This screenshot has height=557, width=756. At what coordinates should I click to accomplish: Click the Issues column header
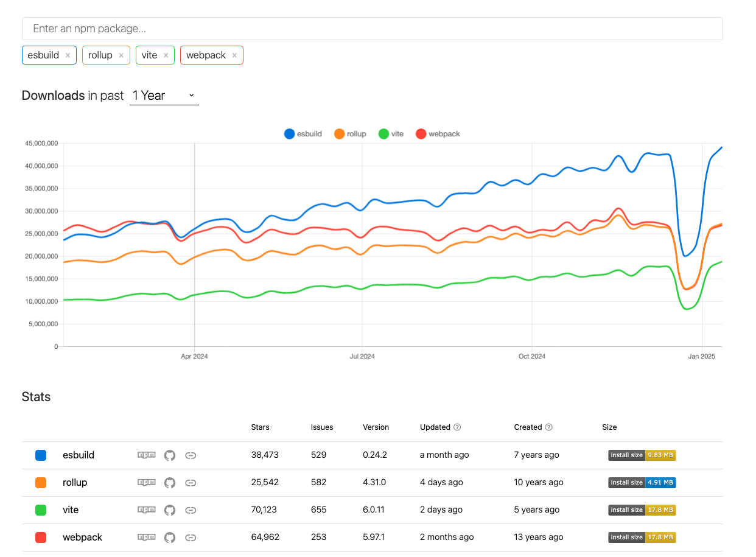[x=322, y=427]
